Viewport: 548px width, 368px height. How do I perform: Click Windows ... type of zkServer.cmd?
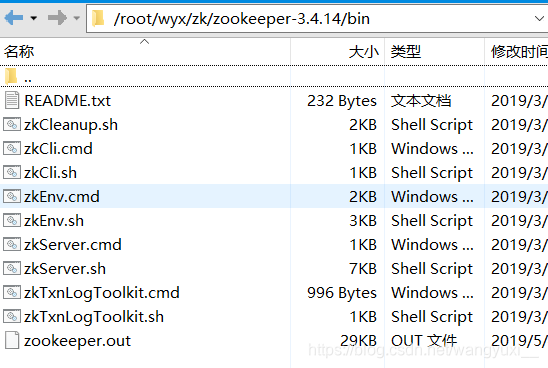tap(432, 245)
